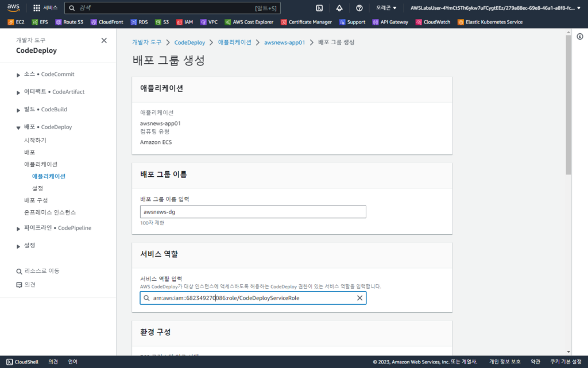Image resolution: width=588 pixels, height=368 pixels.
Task: Open AWS Cost Explorer shortcut
Action: (x=249, y=22)
